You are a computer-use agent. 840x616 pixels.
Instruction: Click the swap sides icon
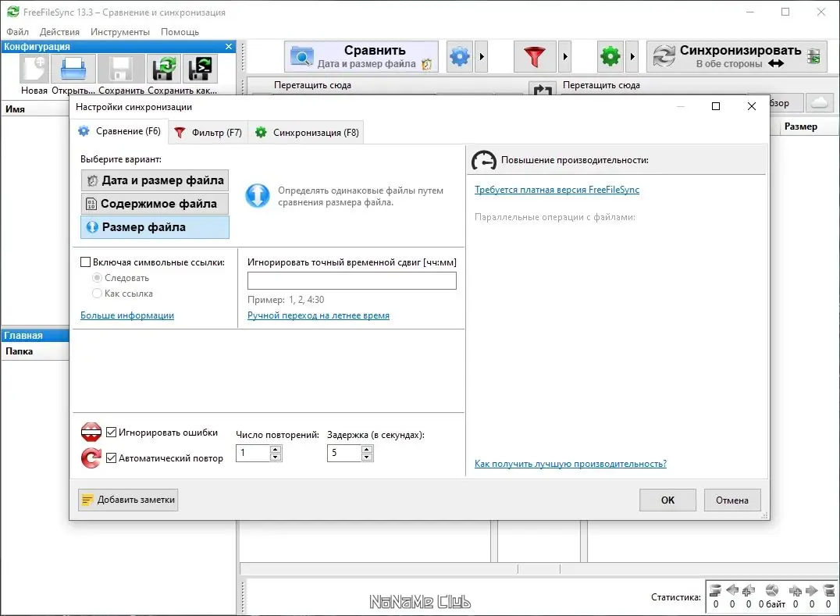(542, 90)
